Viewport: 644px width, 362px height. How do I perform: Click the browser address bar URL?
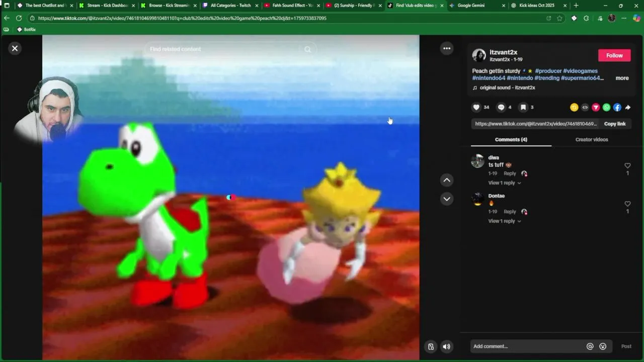pos(182,18)
